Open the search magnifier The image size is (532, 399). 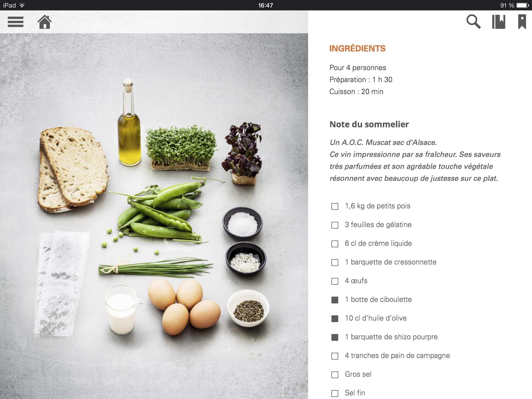(x=473, y=22)
